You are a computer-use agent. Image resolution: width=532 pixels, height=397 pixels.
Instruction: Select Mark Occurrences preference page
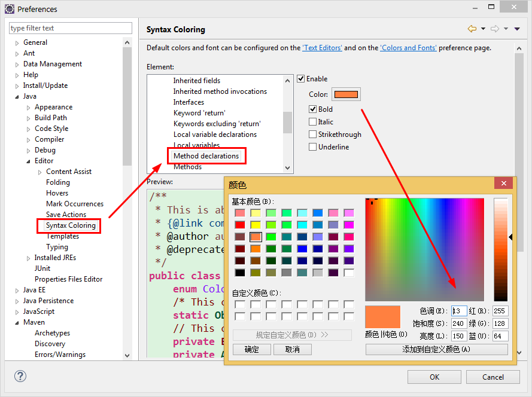coord(75,204)
